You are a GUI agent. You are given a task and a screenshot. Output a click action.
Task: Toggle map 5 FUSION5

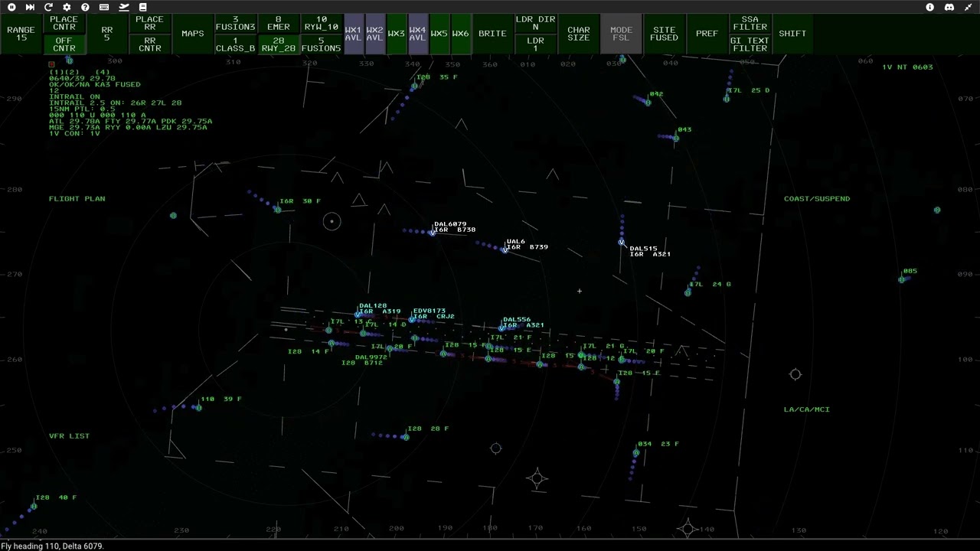click(x=322, y=44)
